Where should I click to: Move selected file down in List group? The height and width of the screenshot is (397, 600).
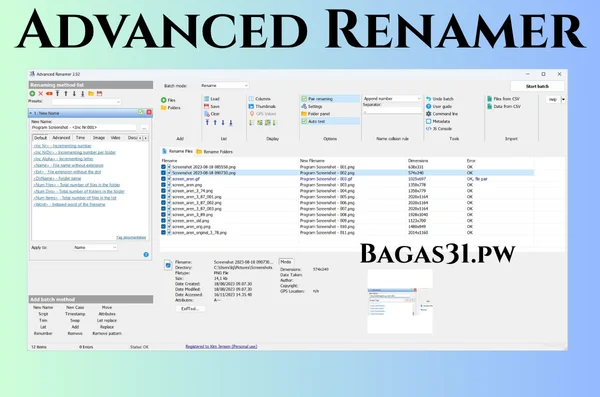tap(223, 123)
